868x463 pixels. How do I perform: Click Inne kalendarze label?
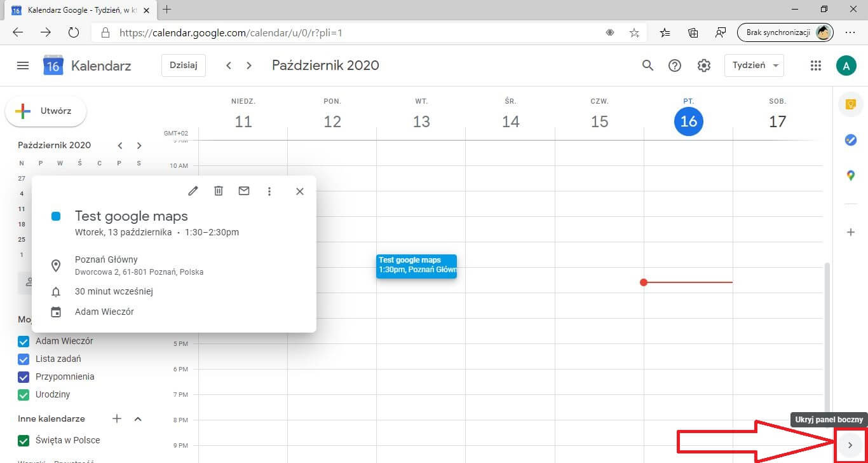[x=51, y=418]
